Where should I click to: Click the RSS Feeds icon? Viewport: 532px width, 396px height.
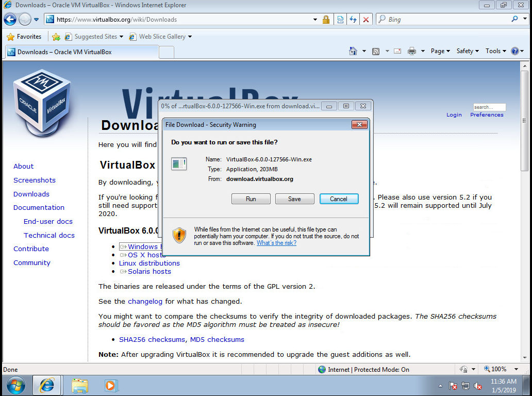pyautogui.click(x=376, y=51)
